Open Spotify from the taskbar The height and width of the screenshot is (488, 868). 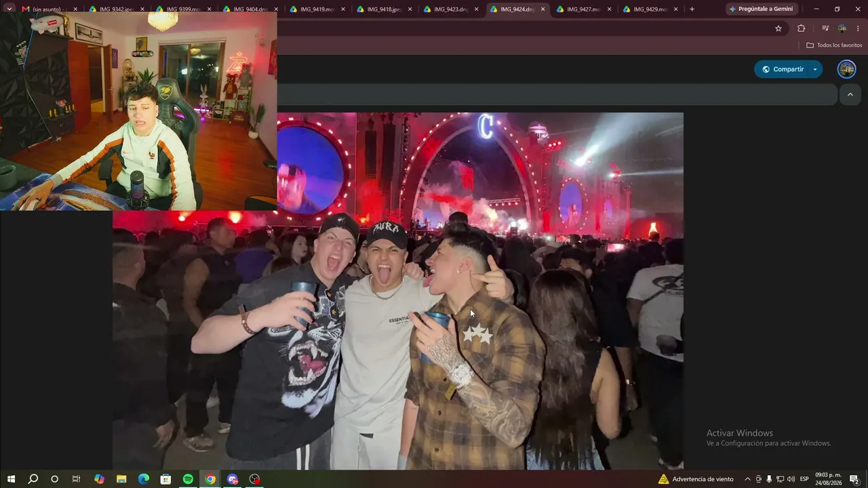(x=188, y=479)
